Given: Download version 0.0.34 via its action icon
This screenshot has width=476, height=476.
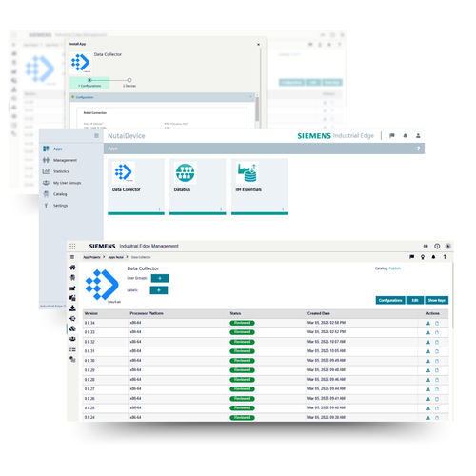Looking at the screenshot, I should 428,323.
